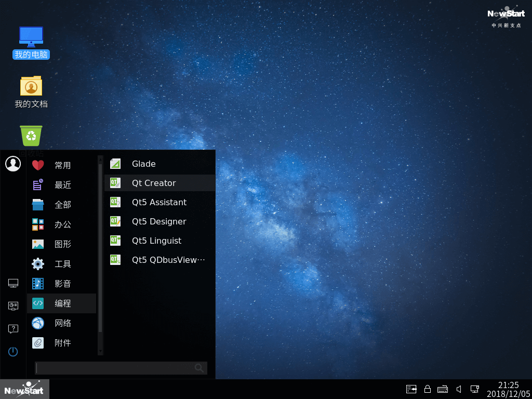Click the lock tray icon
Image resolution: width=532 pixels, height=399 pixels.
coord(428,389)
